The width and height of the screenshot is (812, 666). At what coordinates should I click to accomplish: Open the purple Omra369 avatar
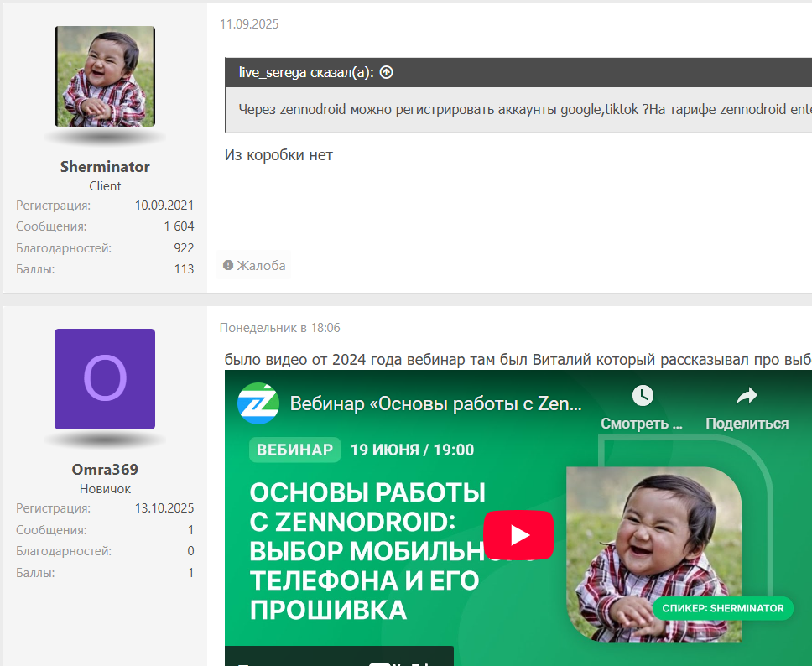click(x=105, y=379)
